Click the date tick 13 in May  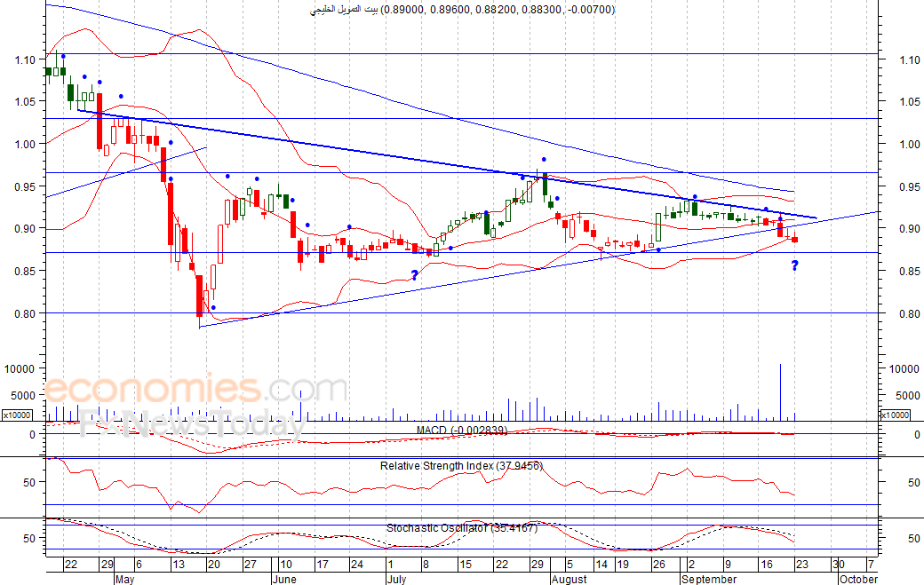tap(178, 565)
